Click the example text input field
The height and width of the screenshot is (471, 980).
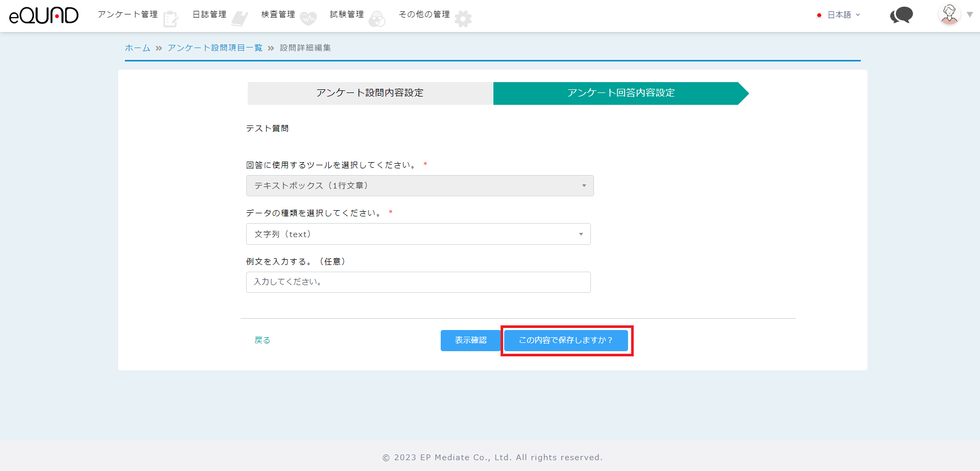tap(418, 282)
